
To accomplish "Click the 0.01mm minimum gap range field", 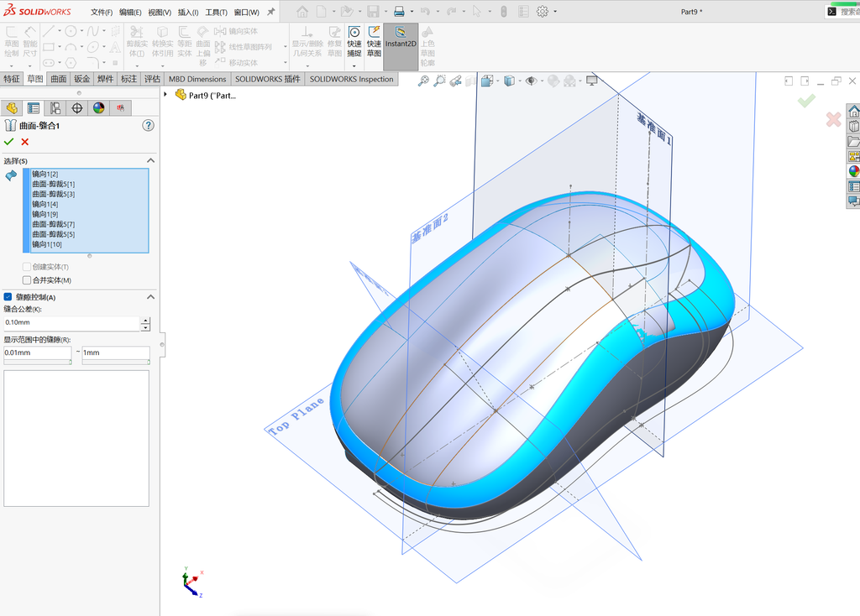I will coord(37,353).
